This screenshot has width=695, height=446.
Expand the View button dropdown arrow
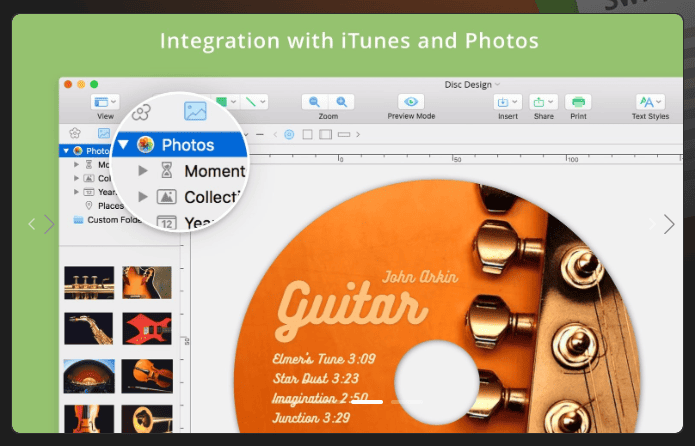pos(113,102)
